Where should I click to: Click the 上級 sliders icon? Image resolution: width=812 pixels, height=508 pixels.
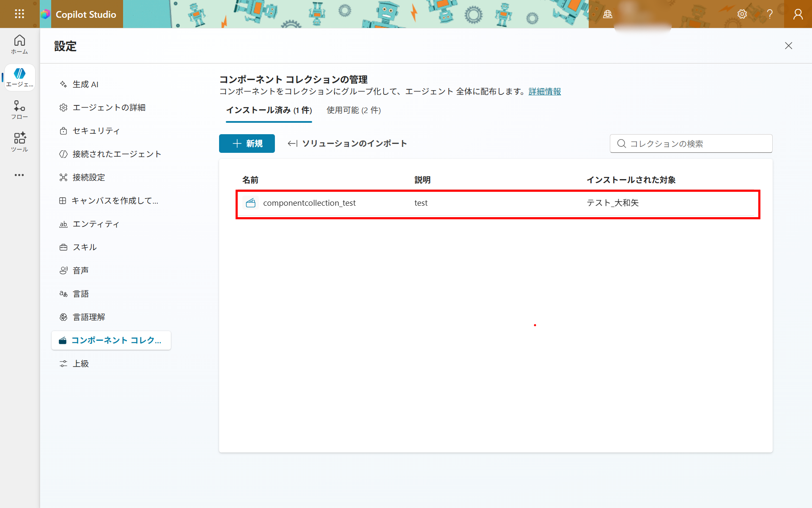(63, 364)
